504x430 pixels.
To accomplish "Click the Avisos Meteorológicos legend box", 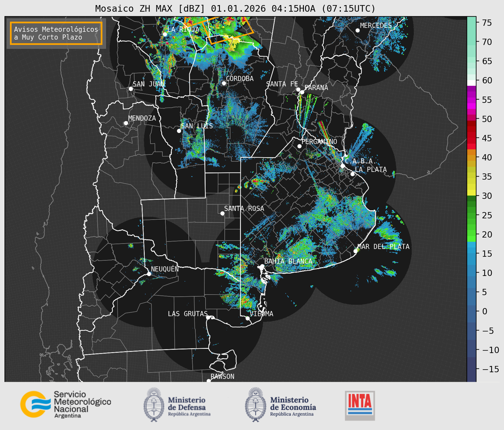I will click(x=56, y=33).
